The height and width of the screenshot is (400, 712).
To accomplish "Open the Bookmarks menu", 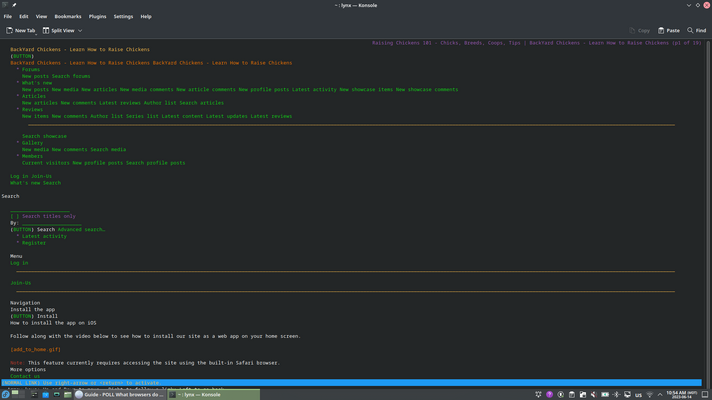I will click(x=68, y=16).
